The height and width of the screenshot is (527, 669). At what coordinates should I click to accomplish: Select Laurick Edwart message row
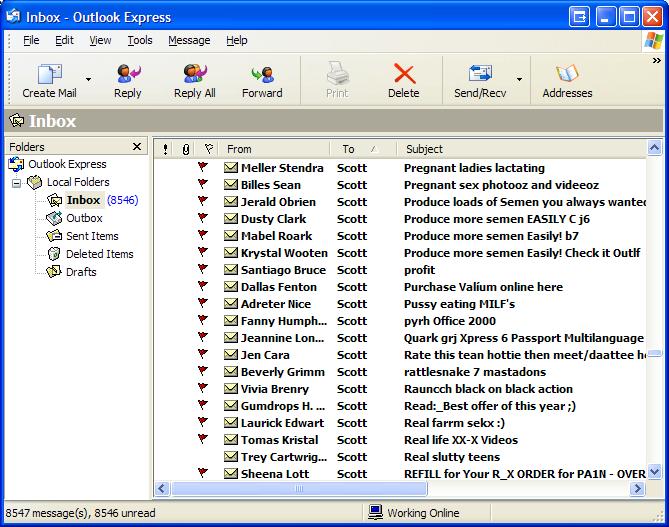(400, 423)
